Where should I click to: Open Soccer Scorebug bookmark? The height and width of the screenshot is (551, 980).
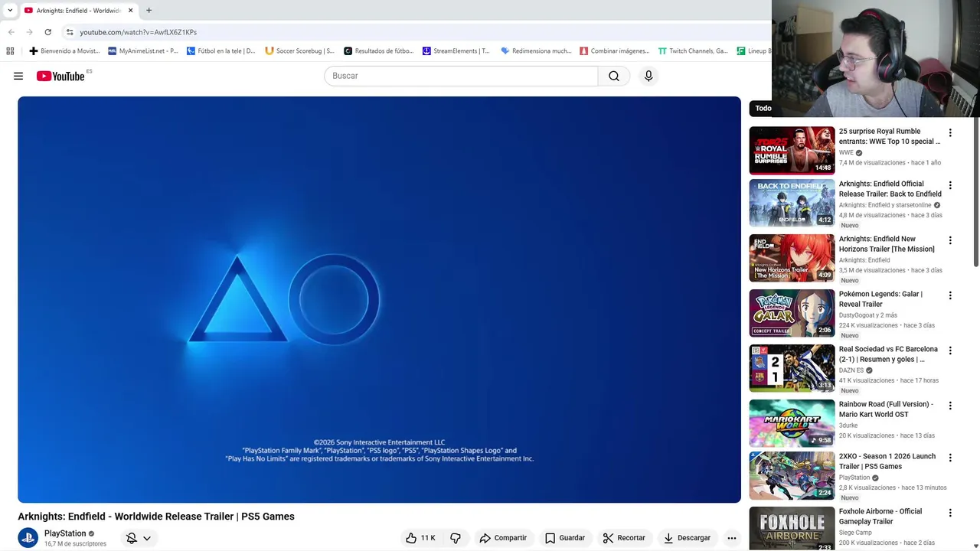[299, 51]
